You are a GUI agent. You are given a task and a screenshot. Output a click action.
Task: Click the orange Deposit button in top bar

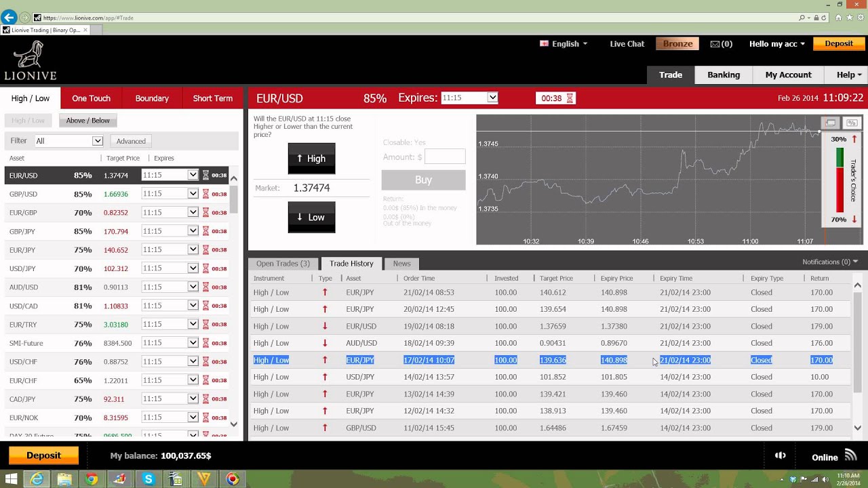pyautogui.click(x=839, y=43)
